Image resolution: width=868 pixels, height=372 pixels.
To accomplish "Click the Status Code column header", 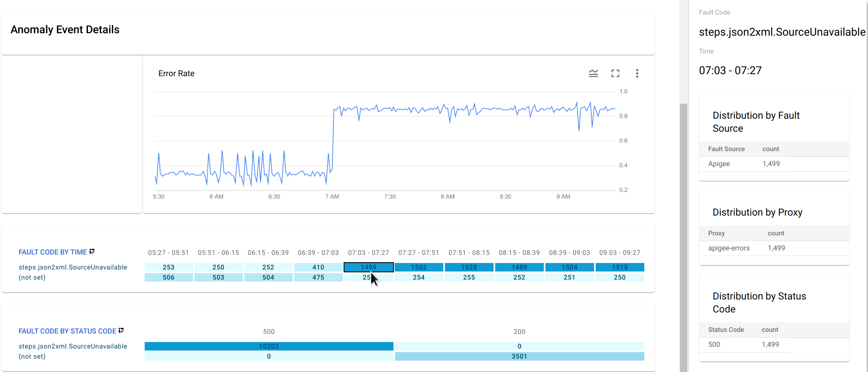I will point(726,330).
